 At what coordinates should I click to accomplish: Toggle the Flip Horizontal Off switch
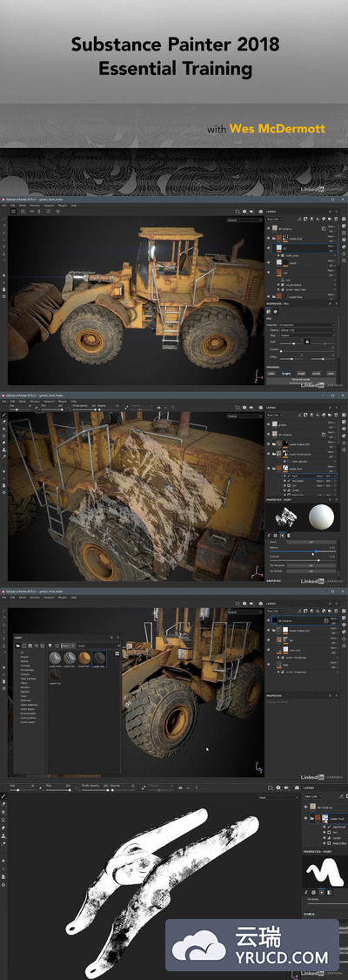pyautogui.click(x=311, y=565)
